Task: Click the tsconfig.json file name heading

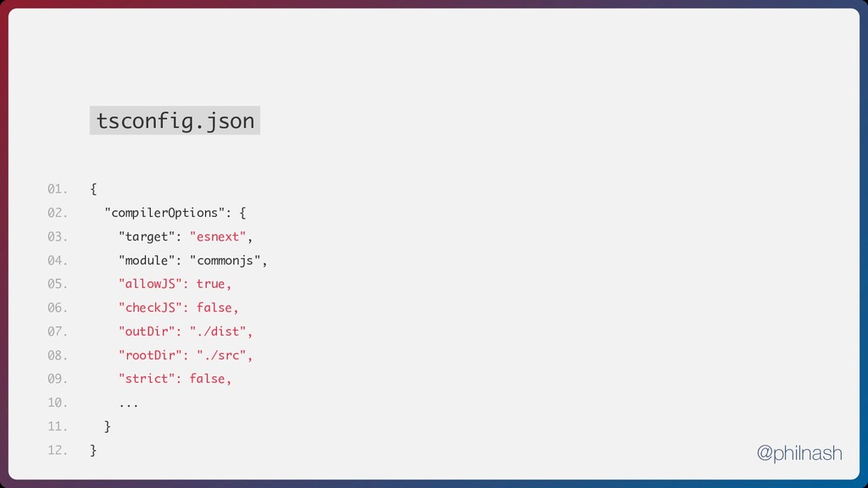Action: pos(175,121)
